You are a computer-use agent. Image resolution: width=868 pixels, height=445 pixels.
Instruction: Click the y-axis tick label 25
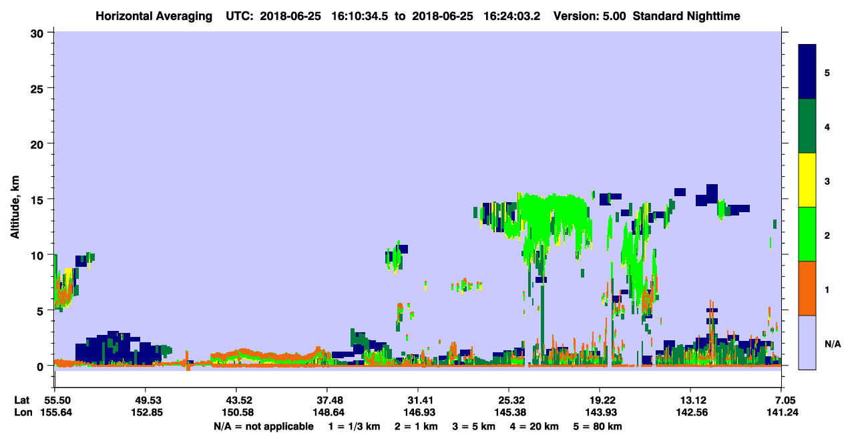tap(39, 89)
